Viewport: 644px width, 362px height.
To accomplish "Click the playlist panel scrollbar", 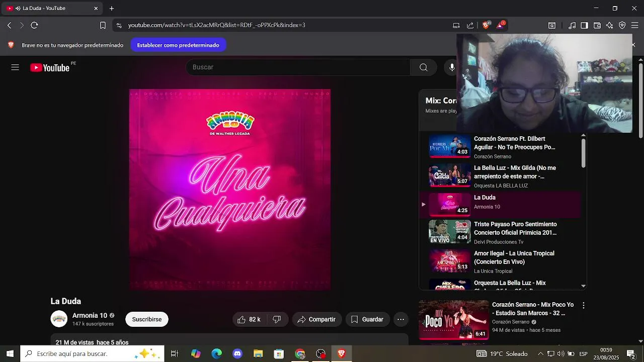I will (584, 153).
